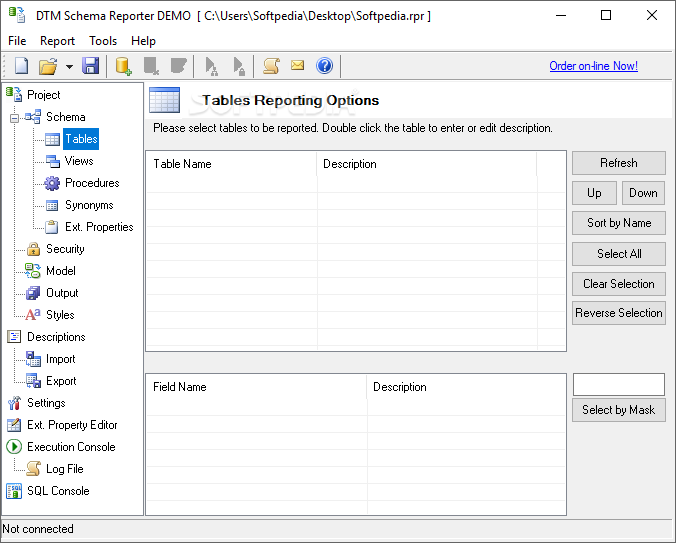Image resolution: width=676 pixels, height=543 pixels.
Task: Click the Connect database cylinder icon
Action: pyautogui.click(x=123, y=66)
